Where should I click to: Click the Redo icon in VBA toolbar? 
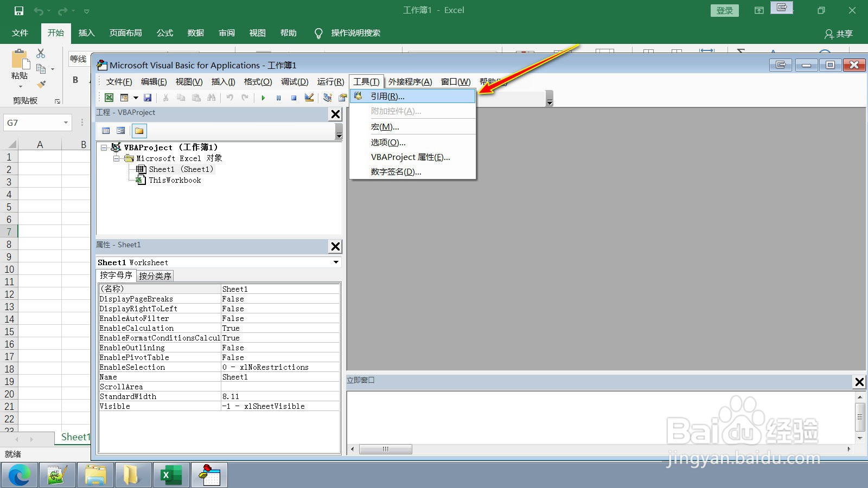pos(245,98)
